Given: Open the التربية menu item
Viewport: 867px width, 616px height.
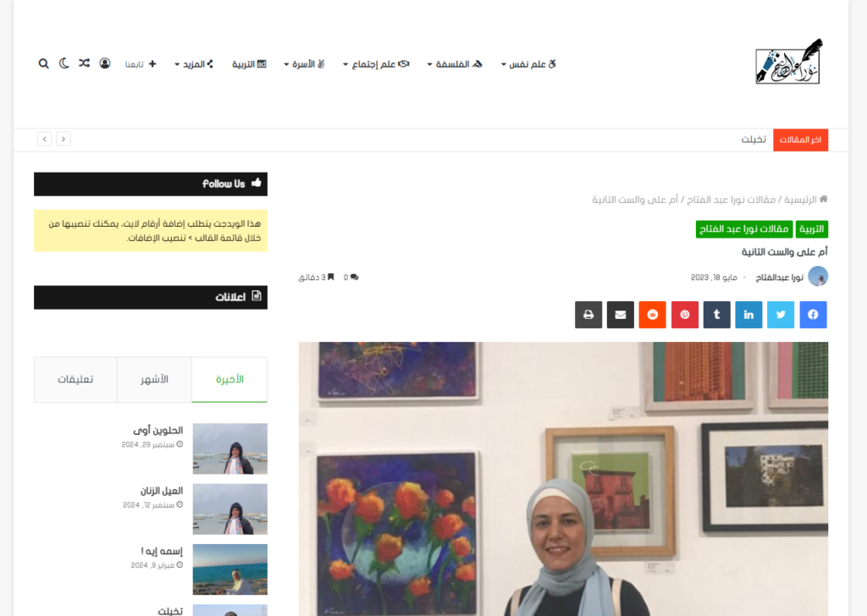Looking at the screenshot, I should (x=250, y=64).
